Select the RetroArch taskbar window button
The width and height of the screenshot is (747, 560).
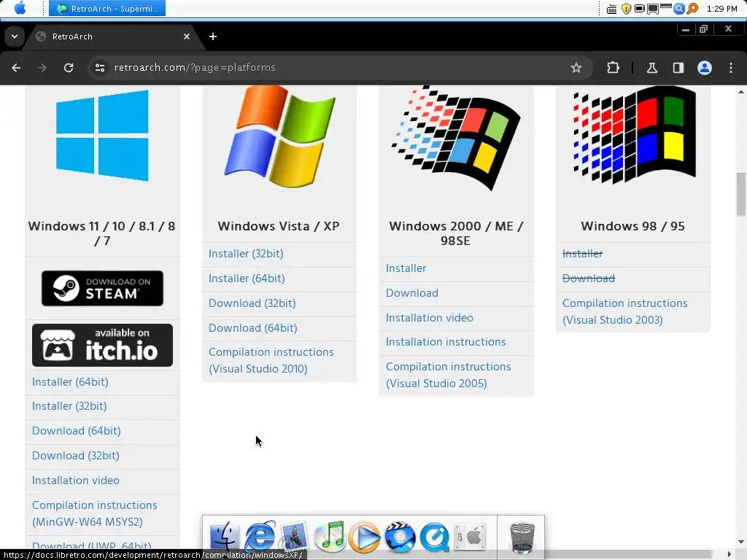[x=107, y=9]
